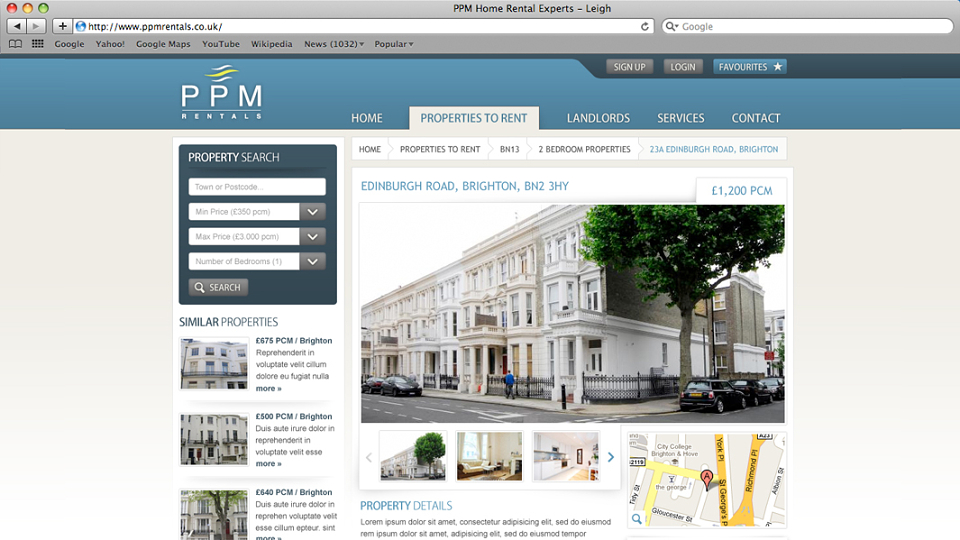
Task: Reload the page using the refresh icon
Action: point(645,26)
